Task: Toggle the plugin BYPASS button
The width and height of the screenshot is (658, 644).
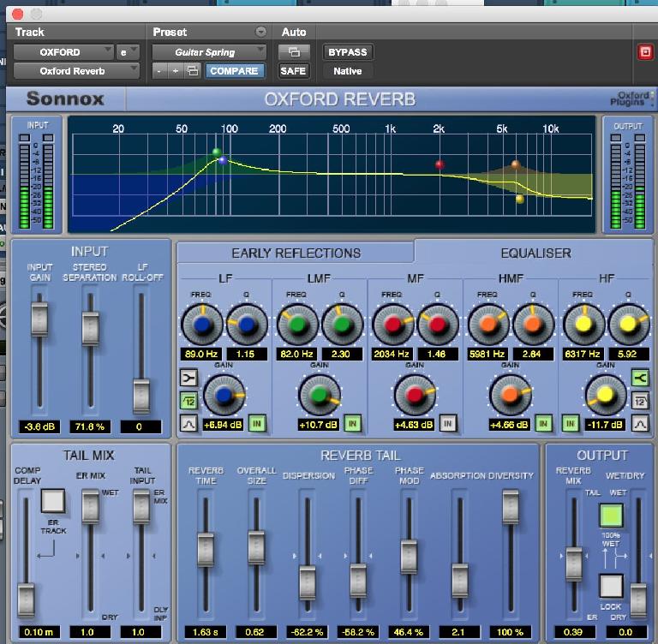Action: click(x=348, y=52)
